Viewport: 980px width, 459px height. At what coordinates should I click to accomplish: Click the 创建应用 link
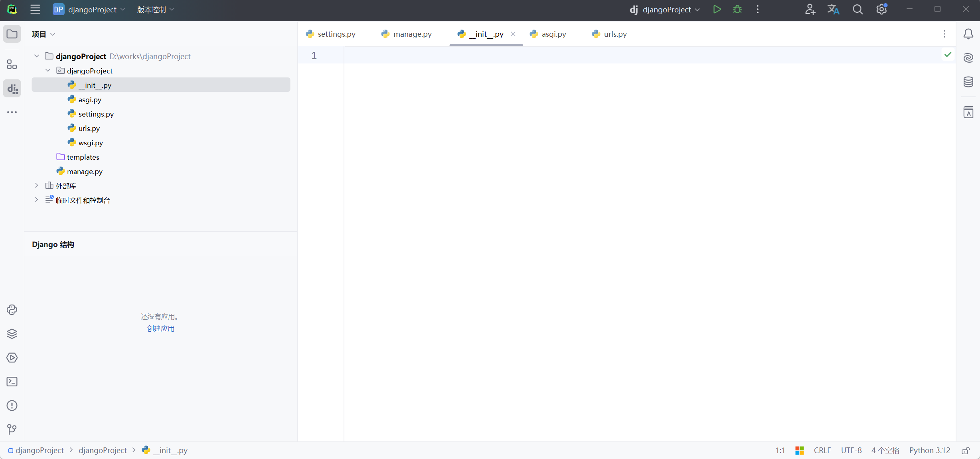point(161,328)
